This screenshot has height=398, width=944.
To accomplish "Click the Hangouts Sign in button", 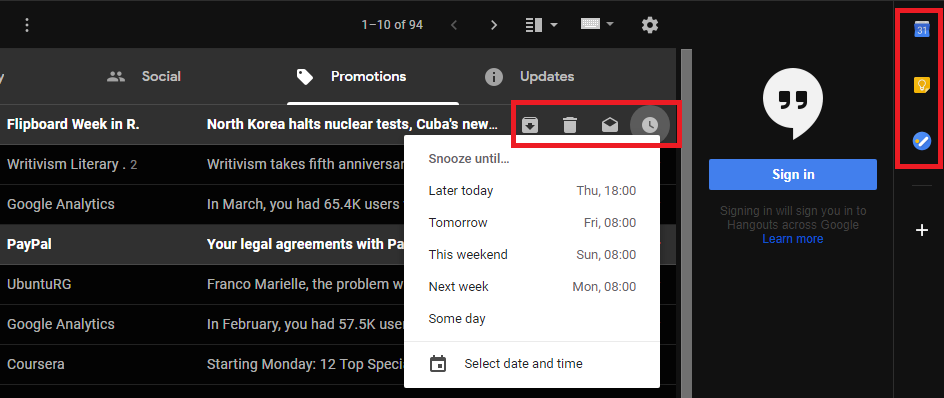I will pyautogui.click(x=793, y=175).
